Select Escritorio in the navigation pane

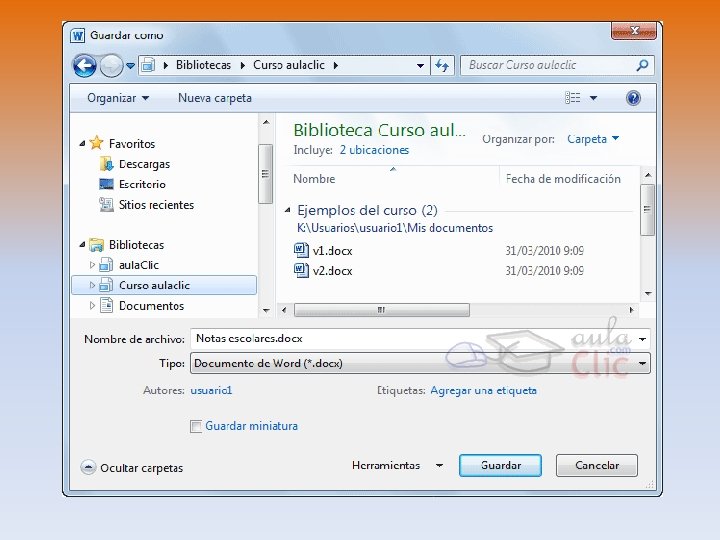coord(142,184)
